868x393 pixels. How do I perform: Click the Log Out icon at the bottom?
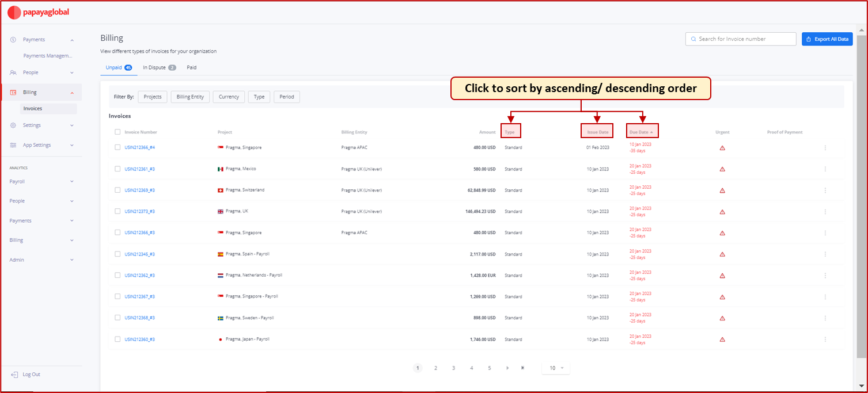click(14, 374)
